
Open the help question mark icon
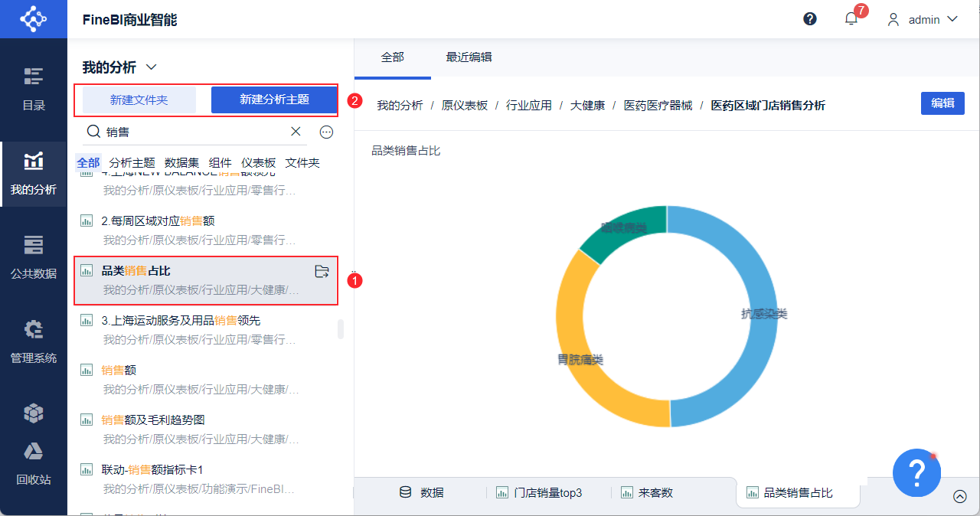point(810,19)
